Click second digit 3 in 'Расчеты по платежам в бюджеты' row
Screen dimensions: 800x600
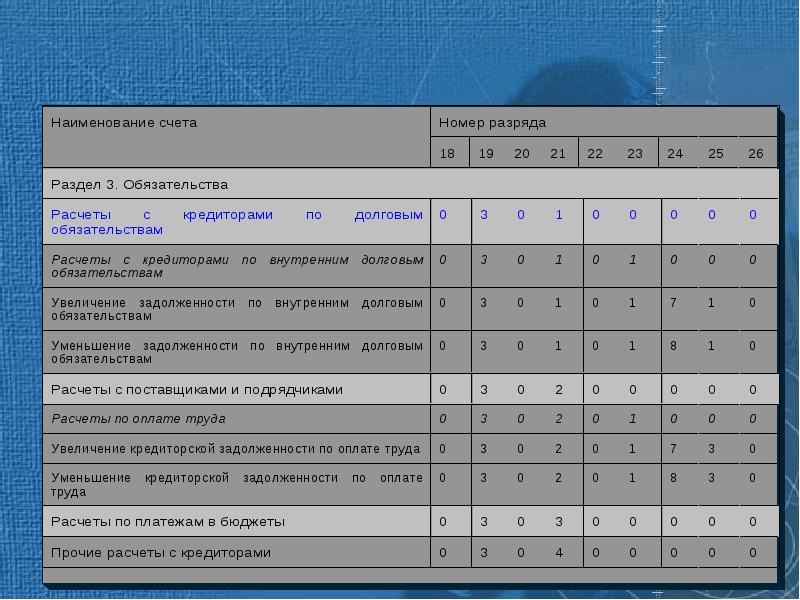click(x=559, y=521)
